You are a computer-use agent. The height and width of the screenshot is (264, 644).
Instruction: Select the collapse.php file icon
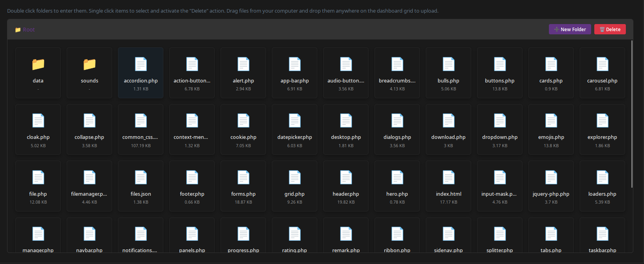pyautogui.click(x=90, y=121)
